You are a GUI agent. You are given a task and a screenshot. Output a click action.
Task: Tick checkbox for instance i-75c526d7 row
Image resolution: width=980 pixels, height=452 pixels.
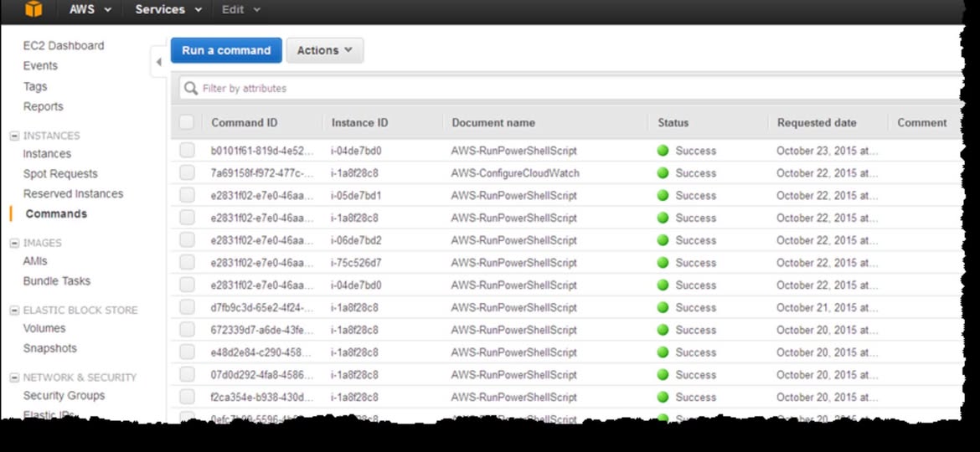[x=187, y=263]
